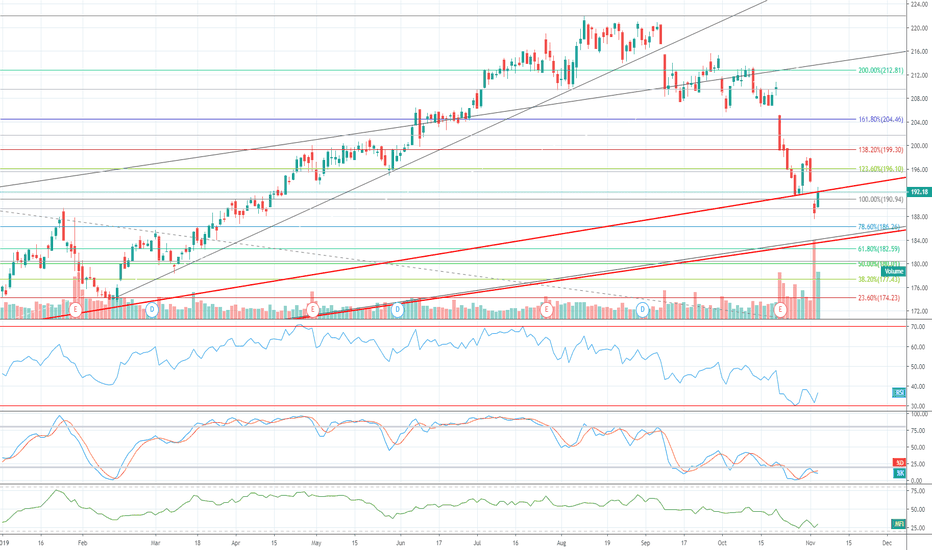Image resolution: width=932 pixels, height=550 pixels.
Task: Open the earnings E marker near late April
Action: (313, 310)
